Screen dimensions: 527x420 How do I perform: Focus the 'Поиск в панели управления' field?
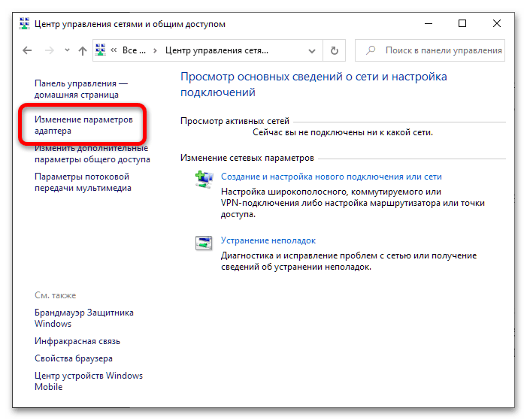coord(430,50)
